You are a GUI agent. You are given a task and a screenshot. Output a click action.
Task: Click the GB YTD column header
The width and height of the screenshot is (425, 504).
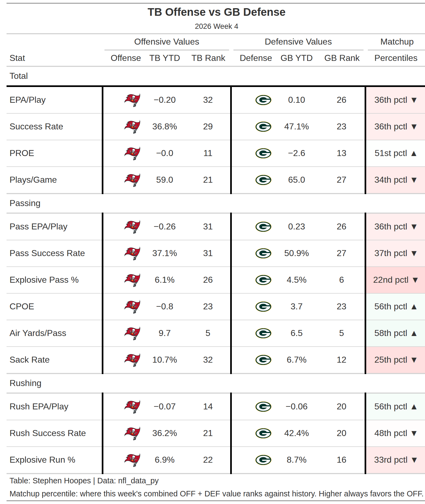click(x=297, y=58)
